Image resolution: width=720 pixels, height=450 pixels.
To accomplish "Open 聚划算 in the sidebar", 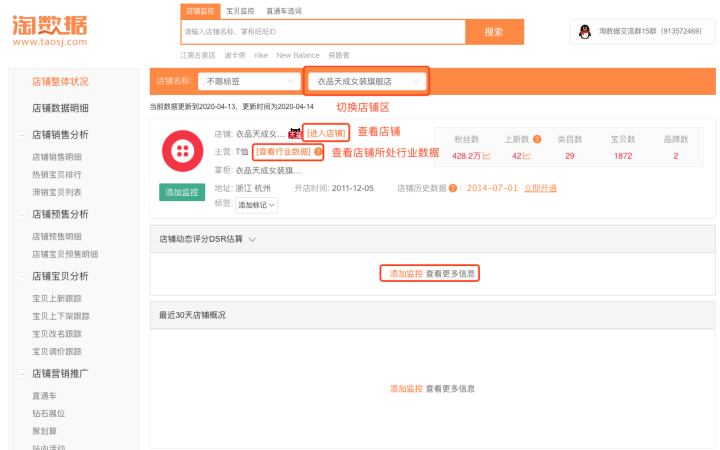I will [45, 431].
